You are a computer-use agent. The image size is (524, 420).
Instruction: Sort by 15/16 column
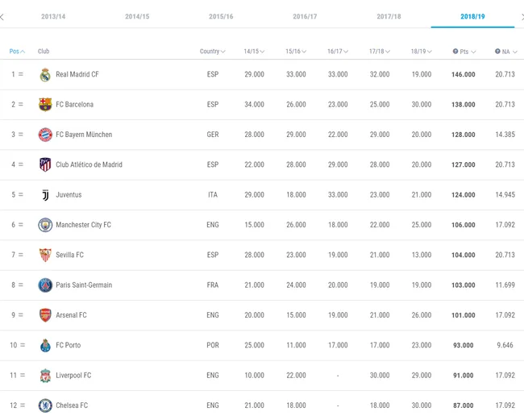tap(296, 52)
